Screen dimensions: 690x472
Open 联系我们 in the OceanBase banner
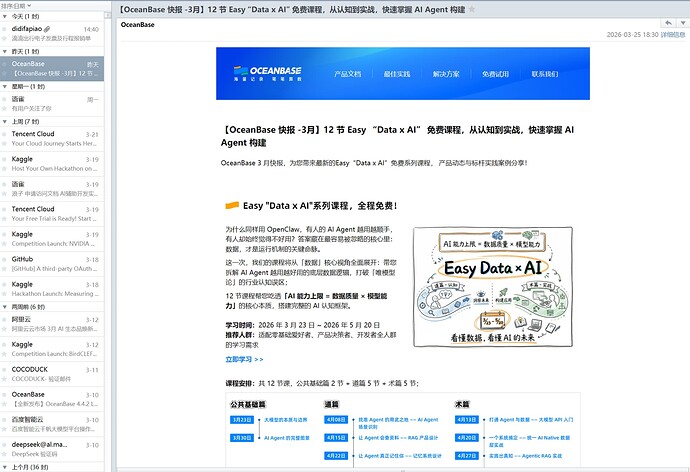(x=544, y=74)
